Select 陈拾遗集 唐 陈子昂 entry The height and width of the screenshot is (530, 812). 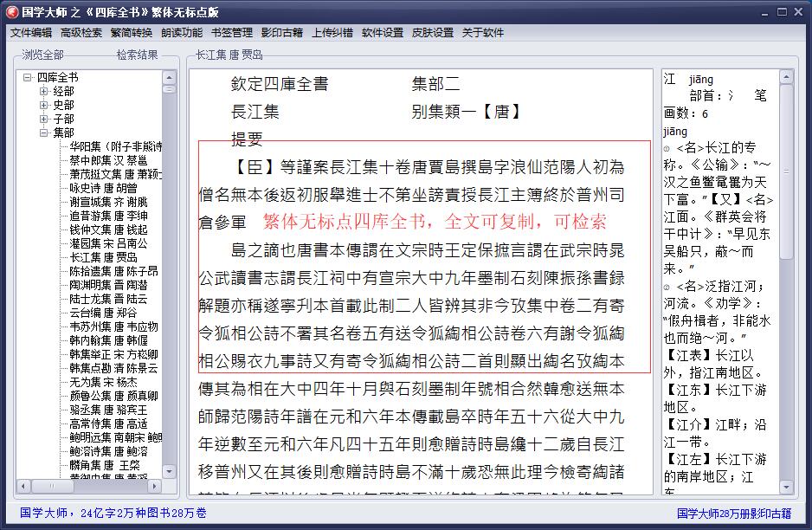click(114, 271)
